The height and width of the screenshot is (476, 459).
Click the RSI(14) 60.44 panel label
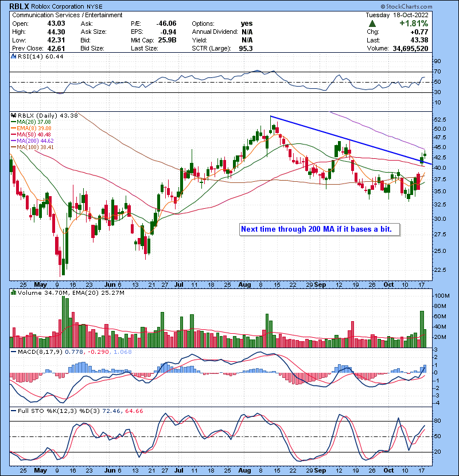click(x=40, y=56)
